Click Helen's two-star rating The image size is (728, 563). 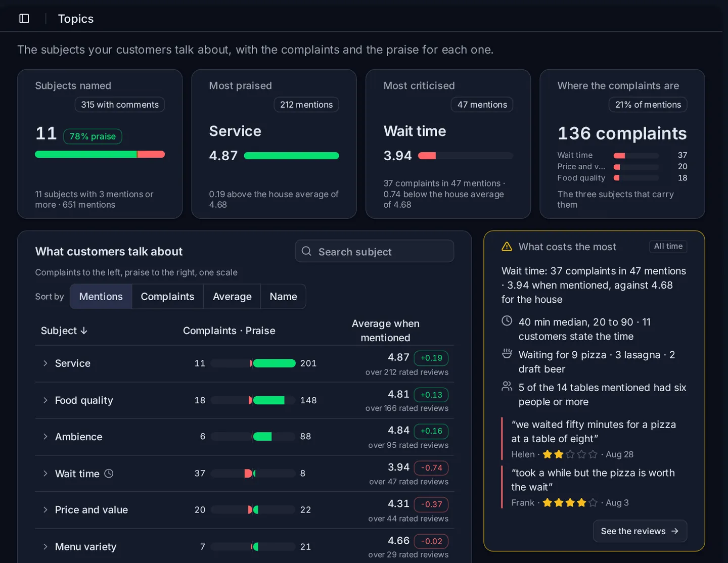coord(570,454)
